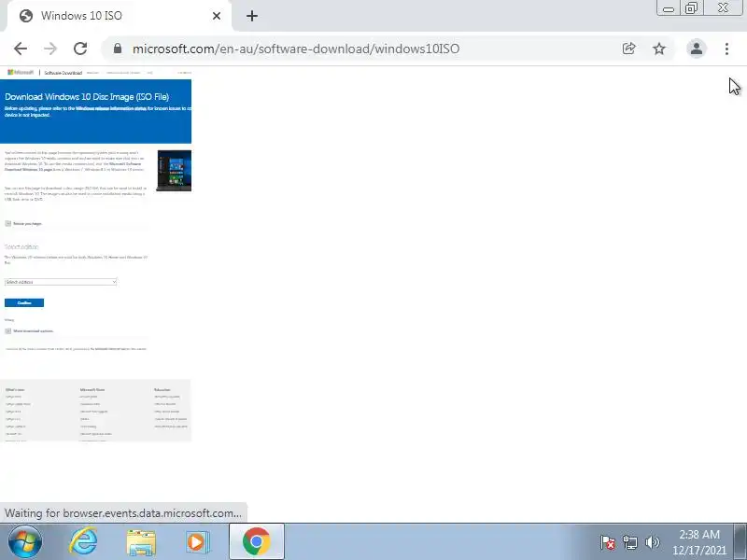
Task: Click the network icon in system tray
Action: point(629,542)
